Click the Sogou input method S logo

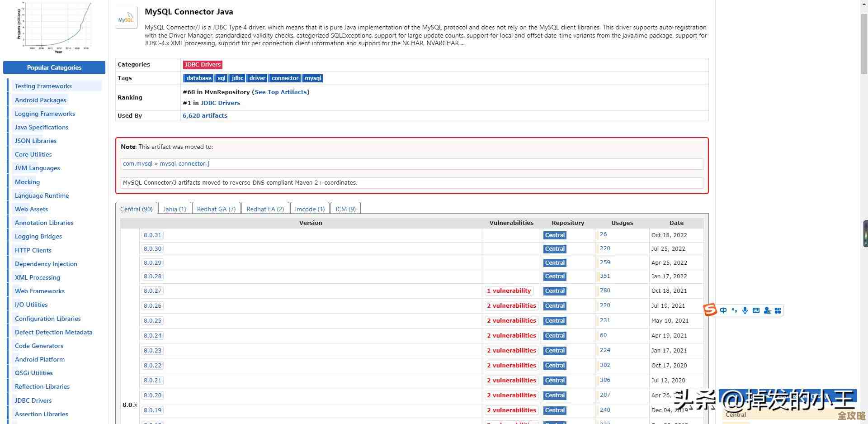710,310
